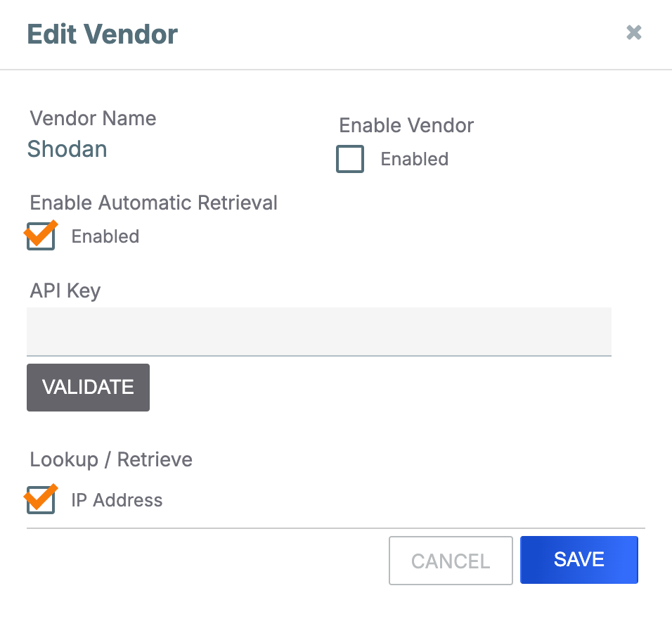This screenshot has width=672, height=619.
Task: Close the Edit Vendor dialog
Action: point(633,32)
